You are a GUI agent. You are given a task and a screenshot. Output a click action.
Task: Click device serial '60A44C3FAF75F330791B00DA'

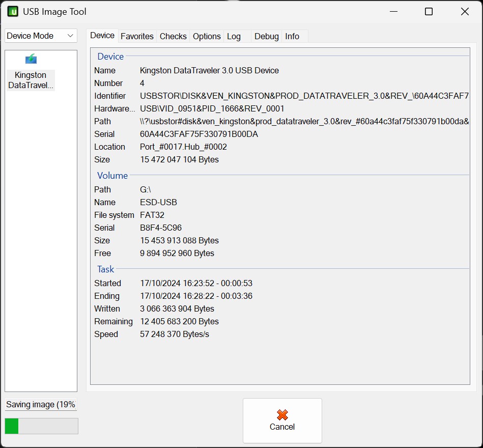click(199, 134)
